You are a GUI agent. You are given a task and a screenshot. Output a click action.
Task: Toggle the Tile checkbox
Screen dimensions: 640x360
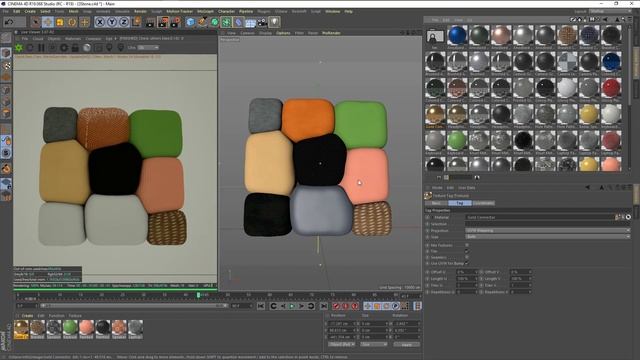point(467,251)
